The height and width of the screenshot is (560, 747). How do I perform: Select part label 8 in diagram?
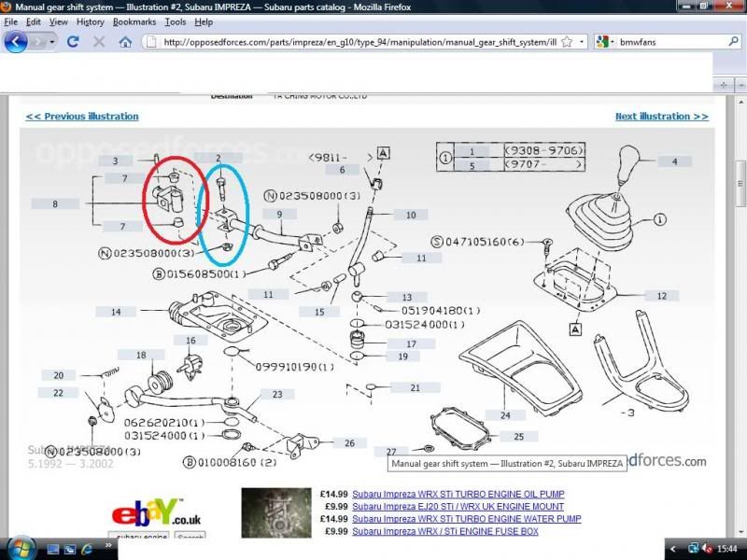pos(55,203)
